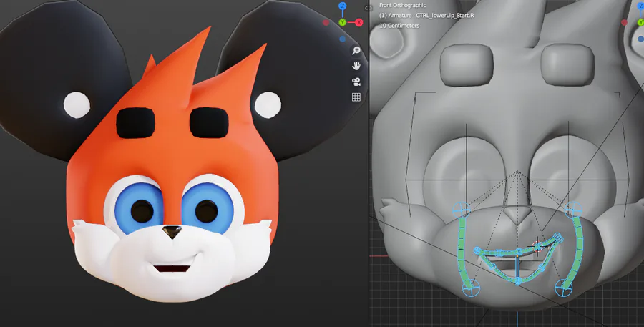The image size is (644, 327).
Task: Toggle camera view with the camera icon
Action: [x=356, y=82]
